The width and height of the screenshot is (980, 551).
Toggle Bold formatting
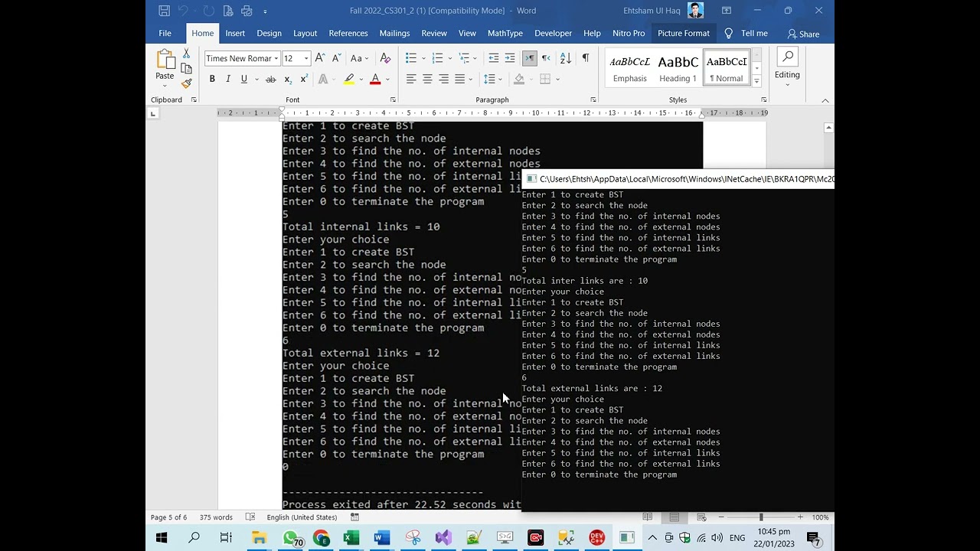(212, 80)
